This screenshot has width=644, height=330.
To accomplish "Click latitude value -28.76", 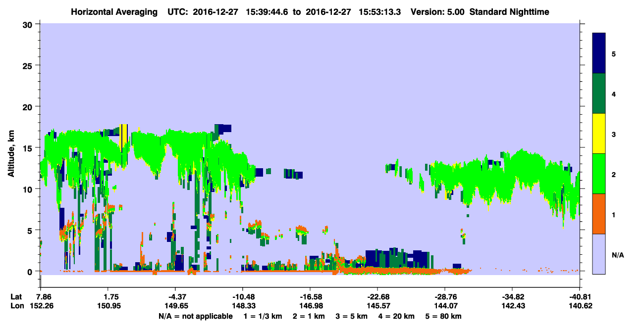I will coord(445,297).
